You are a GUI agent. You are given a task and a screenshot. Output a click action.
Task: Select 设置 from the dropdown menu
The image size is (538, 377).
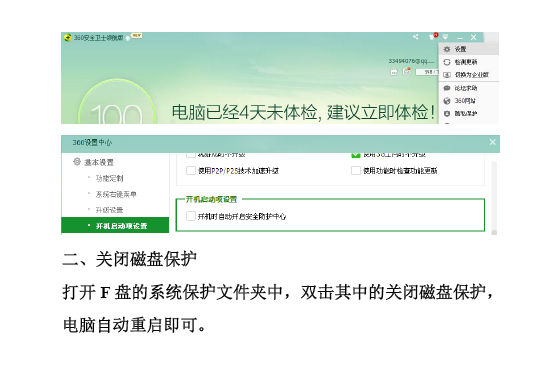[x=468, y=49]
